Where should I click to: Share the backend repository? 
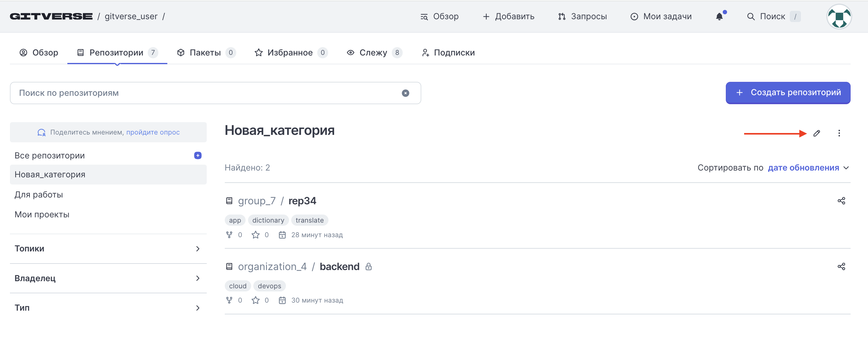click(x=841, y=267)
